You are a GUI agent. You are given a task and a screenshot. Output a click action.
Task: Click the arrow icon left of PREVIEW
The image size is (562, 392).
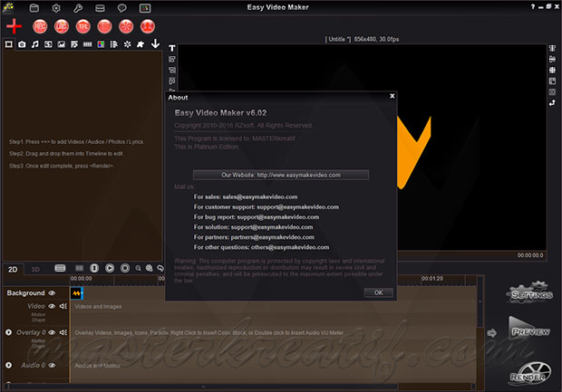coord(491,333)
